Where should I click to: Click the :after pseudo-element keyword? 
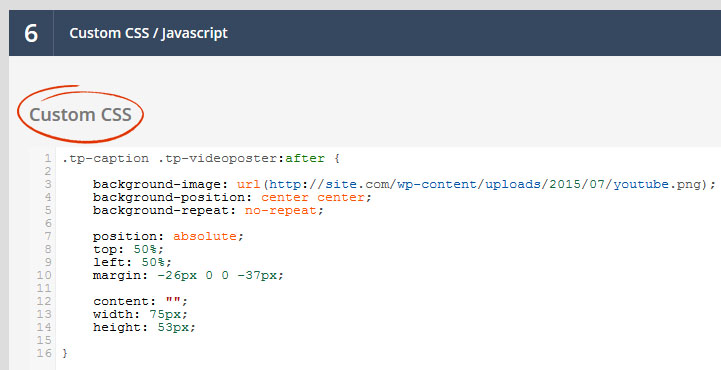click(x=302, y=159)
